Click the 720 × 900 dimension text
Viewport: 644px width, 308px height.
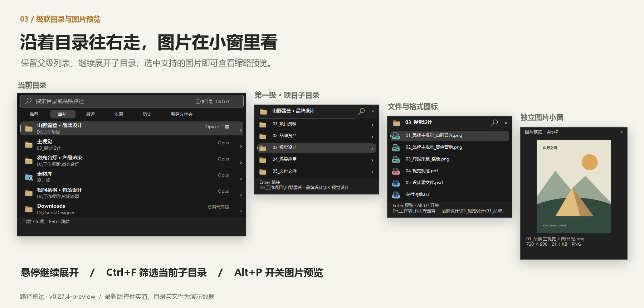(537, 244)
